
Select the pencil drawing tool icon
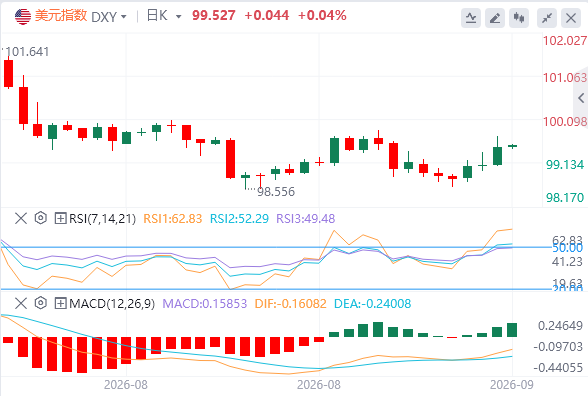pyautogui.click(x=495, y=18)
